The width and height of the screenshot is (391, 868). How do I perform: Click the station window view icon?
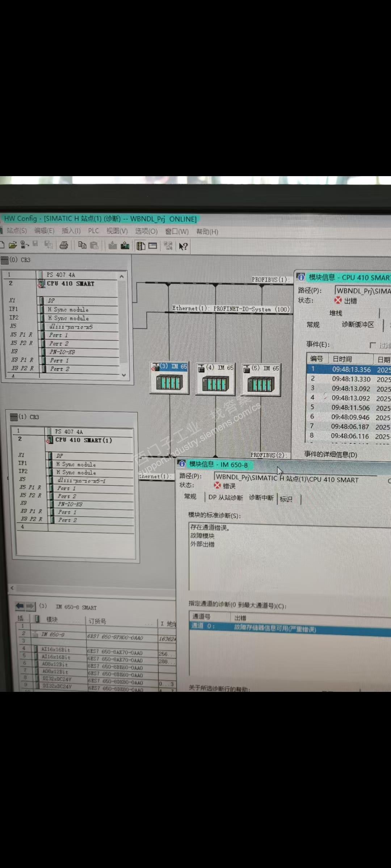(x=153, y=246)
